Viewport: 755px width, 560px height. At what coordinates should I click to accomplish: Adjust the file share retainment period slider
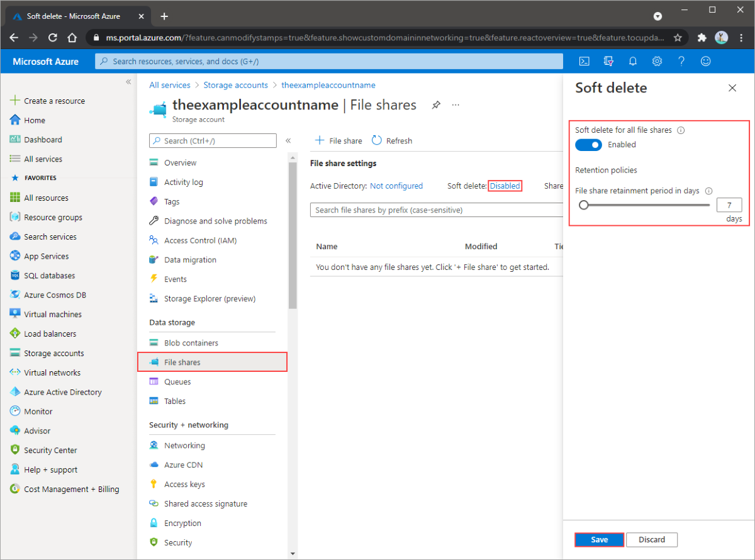click(583, 204)
